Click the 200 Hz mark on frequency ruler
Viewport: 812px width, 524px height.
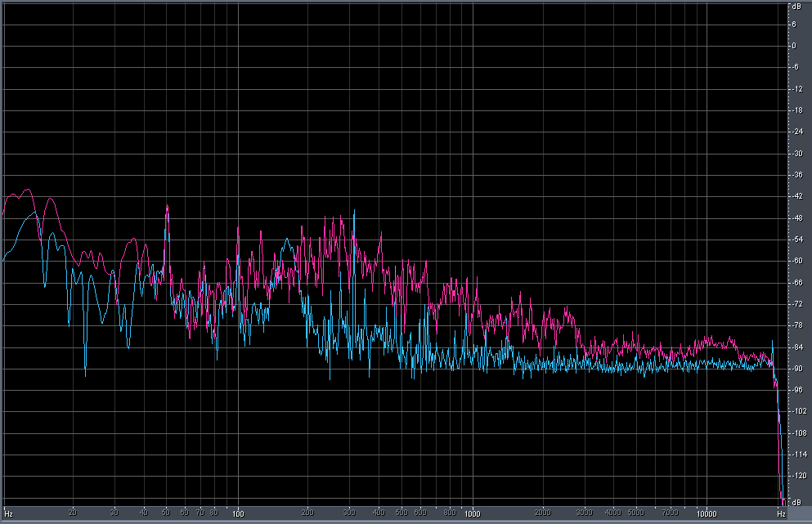[308, 514]
